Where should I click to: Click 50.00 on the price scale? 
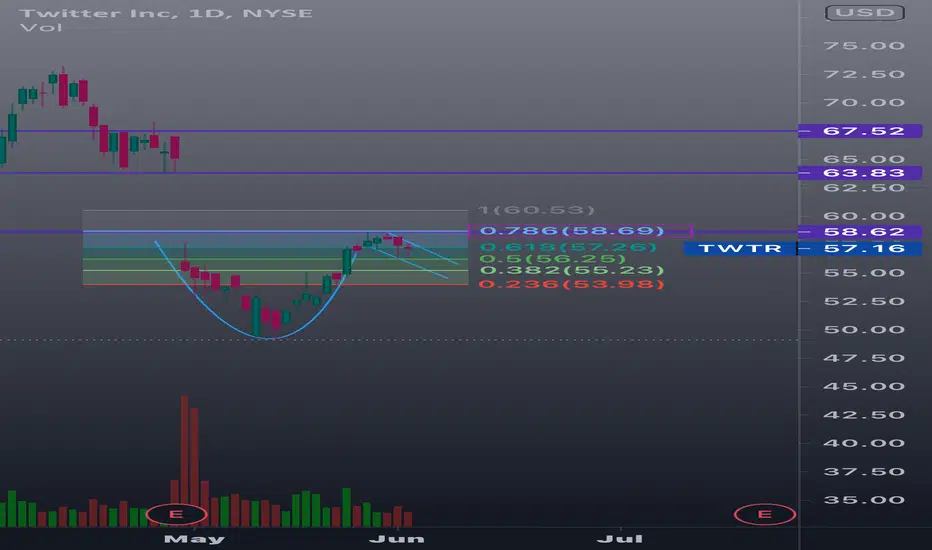(864, 329)
